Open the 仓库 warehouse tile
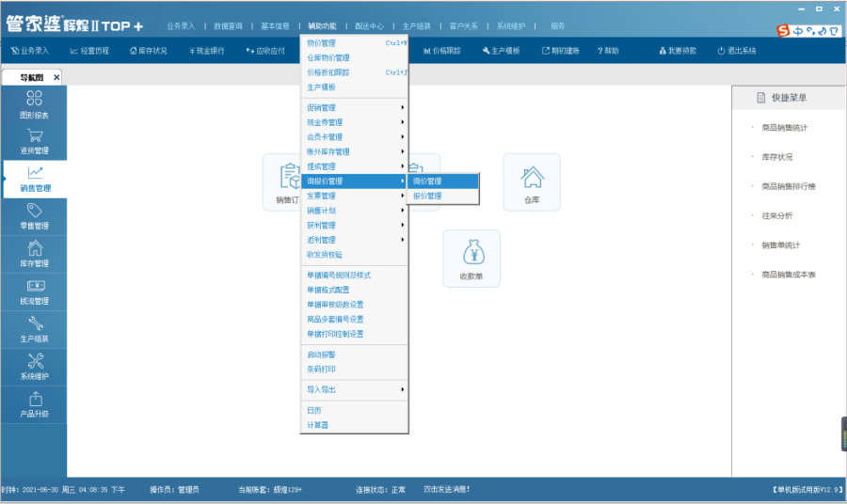 point(532,181)
